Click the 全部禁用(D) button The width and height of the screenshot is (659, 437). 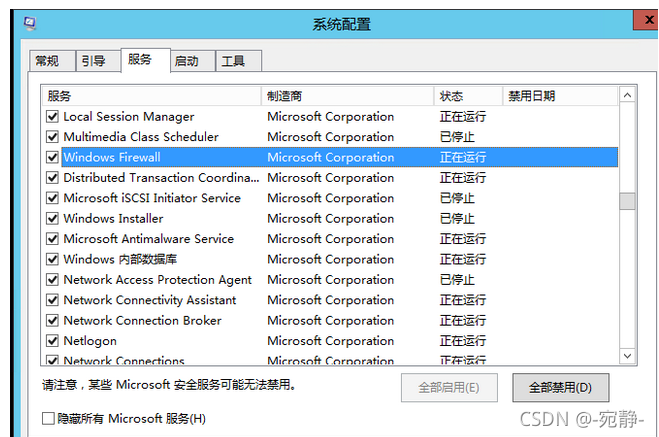tap(560, 387)
